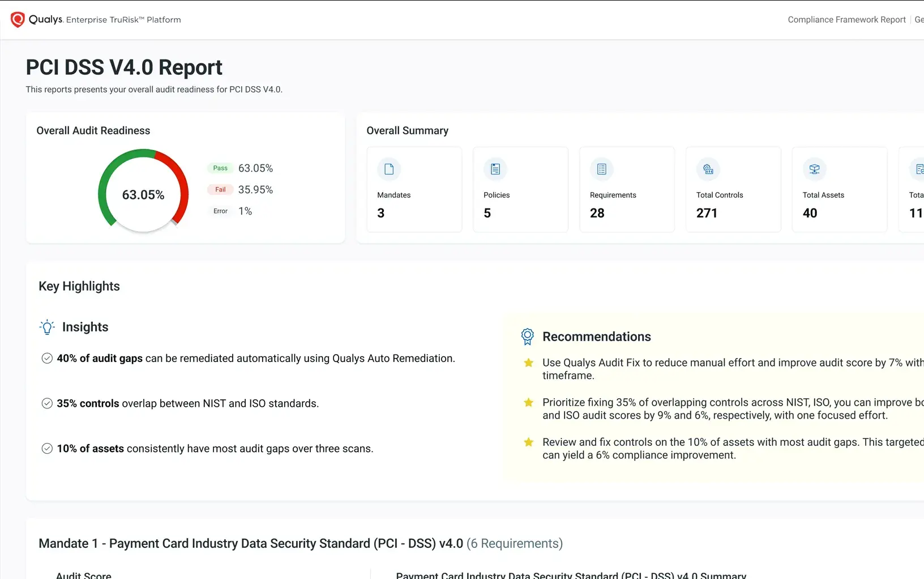This screenshot has width=924, height=579.
Task: Select the green Pass legend badge
Action: click(220, 168)
